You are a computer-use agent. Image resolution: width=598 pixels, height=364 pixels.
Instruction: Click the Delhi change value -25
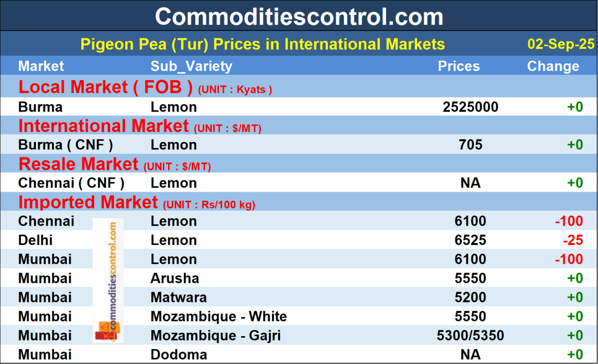(572, 240)
